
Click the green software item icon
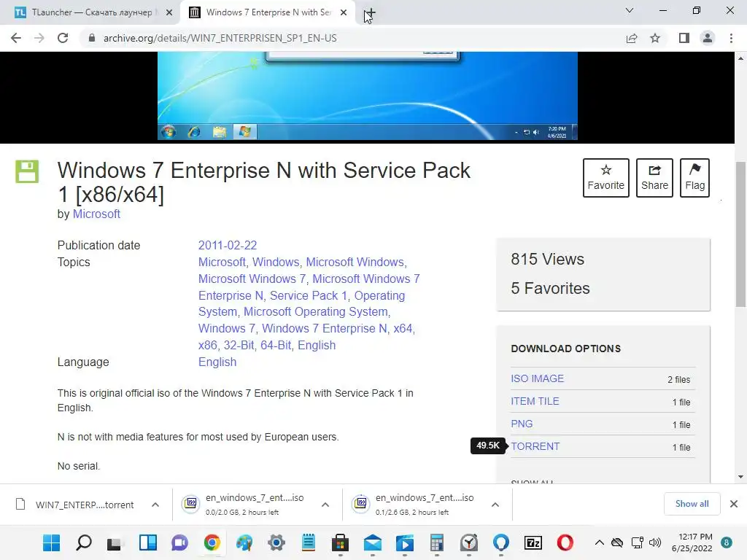point(27,171)
